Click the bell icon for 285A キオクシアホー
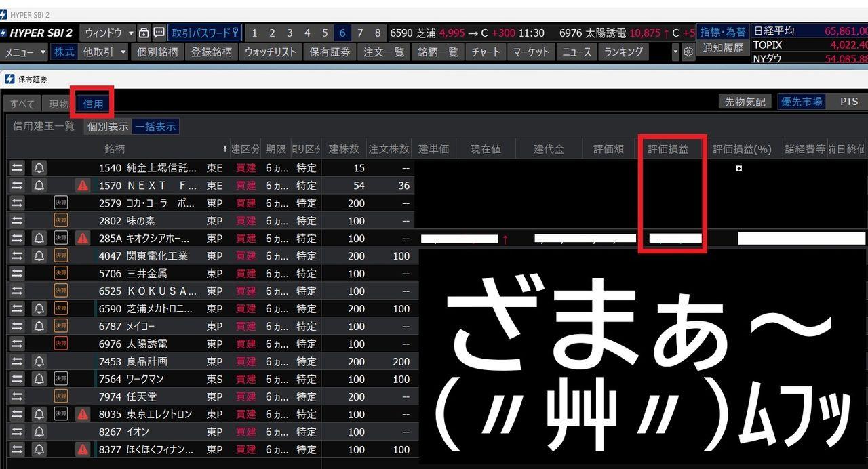Image resolution: width=868 pixels, height=469 pixels. click(39, 239)
